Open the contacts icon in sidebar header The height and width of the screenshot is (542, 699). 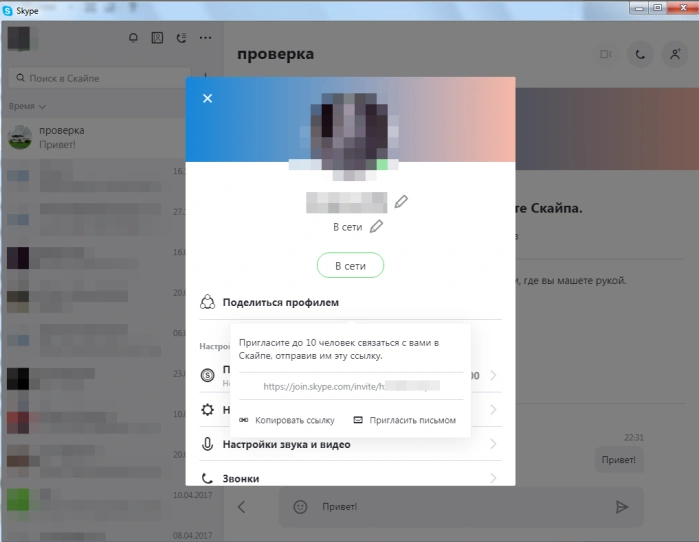pos(157,38)
